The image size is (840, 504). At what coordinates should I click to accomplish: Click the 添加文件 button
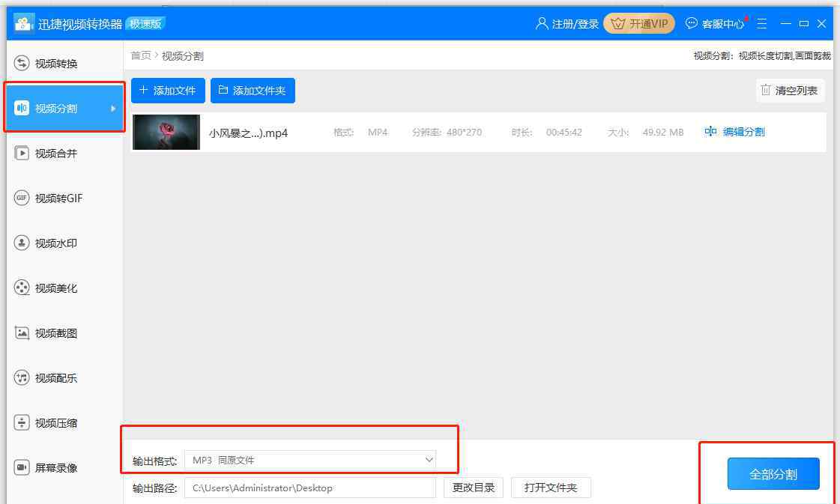pos(168,91)
